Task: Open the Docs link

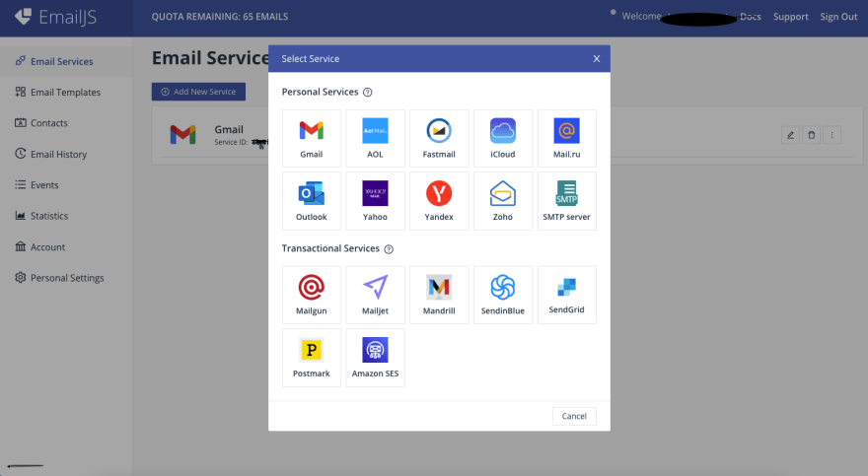Action: [751, 17]
